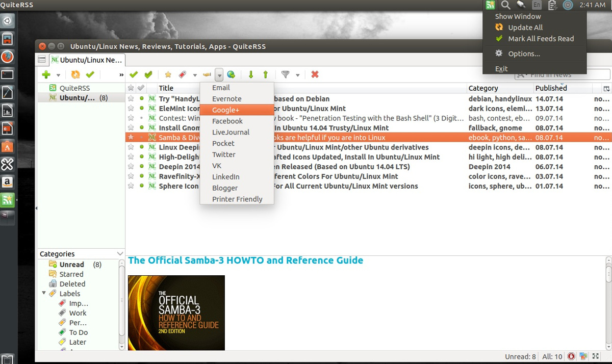Sort by the Category column header
Image resolution: width=612 pixels, height=364 pixels.
[500, 88]
